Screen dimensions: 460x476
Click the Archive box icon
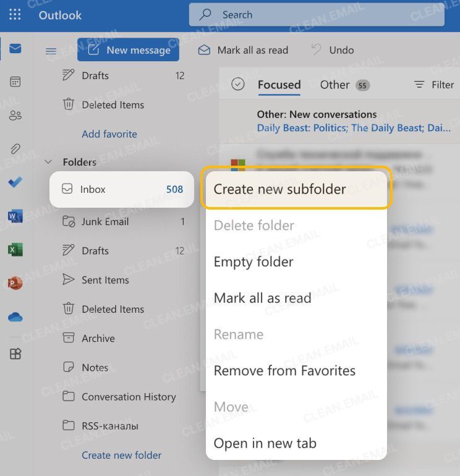68,338
